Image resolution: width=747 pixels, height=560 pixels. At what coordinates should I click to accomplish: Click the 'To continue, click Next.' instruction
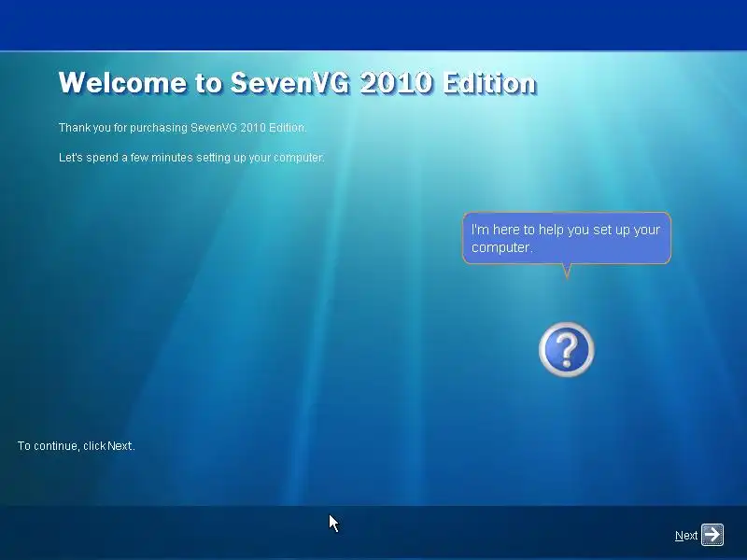click(x=77, y=446)
